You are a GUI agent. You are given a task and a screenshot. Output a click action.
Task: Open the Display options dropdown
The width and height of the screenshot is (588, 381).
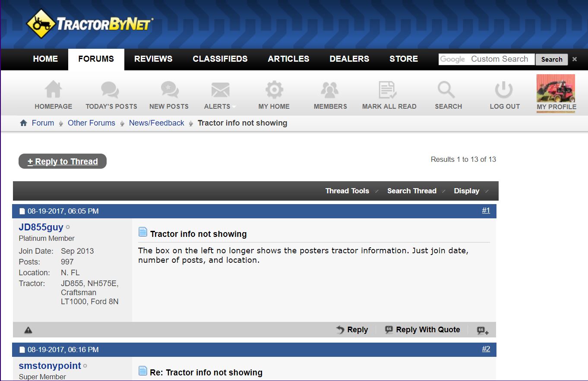[x=471, y=191]
